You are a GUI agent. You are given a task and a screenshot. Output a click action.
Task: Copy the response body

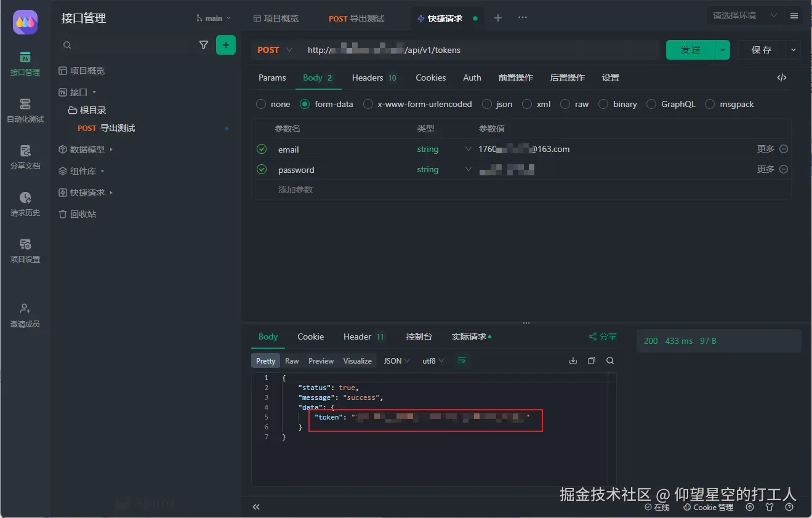pyautogui.click(x=592, y=361)
